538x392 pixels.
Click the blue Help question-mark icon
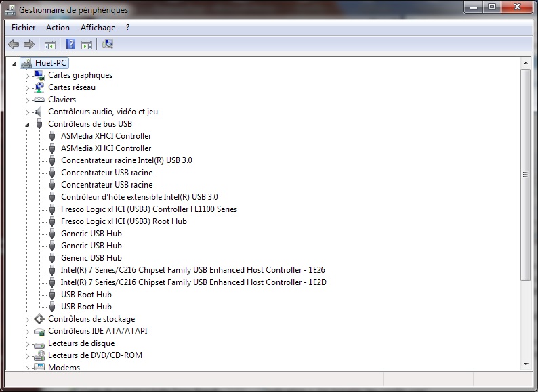pyautogui.click(x=70, y=45)
